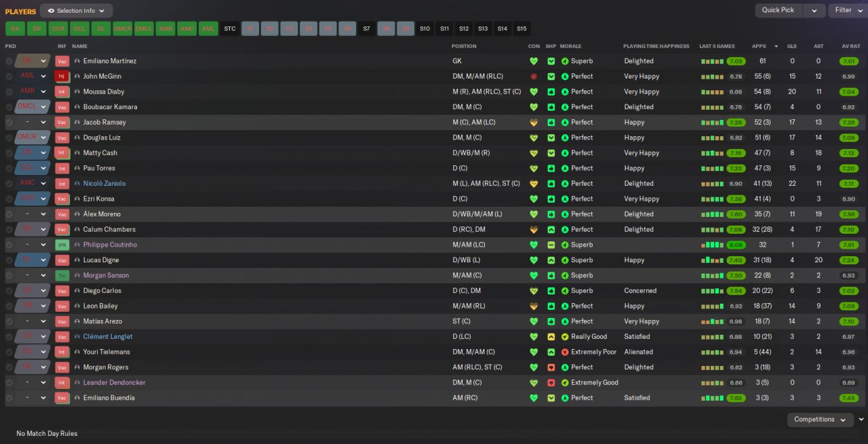Click Philippe Coutinho's 8.08 last-games rating

point(736,245)
